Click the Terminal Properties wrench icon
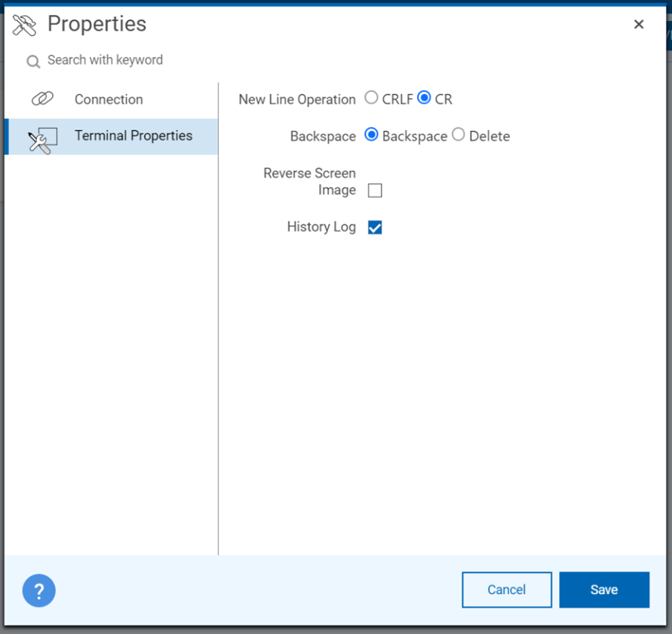Image resolution: width=672 pixels, height=634 pixels. [x=42, y=139]
